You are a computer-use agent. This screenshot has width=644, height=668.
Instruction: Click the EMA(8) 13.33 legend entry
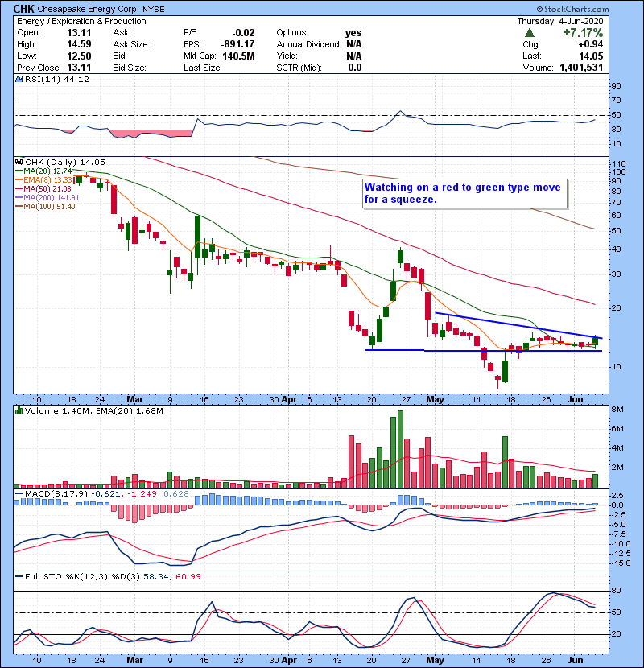pos(47,179)
